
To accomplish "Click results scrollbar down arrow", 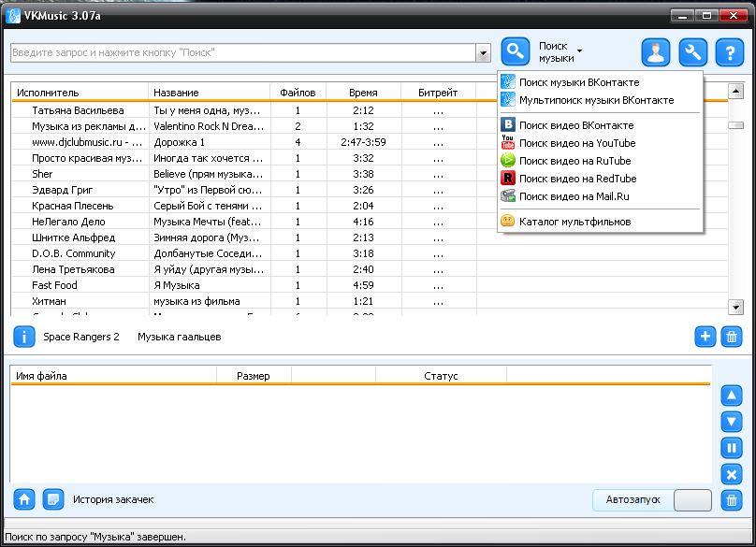I will [x=735, y=307].
